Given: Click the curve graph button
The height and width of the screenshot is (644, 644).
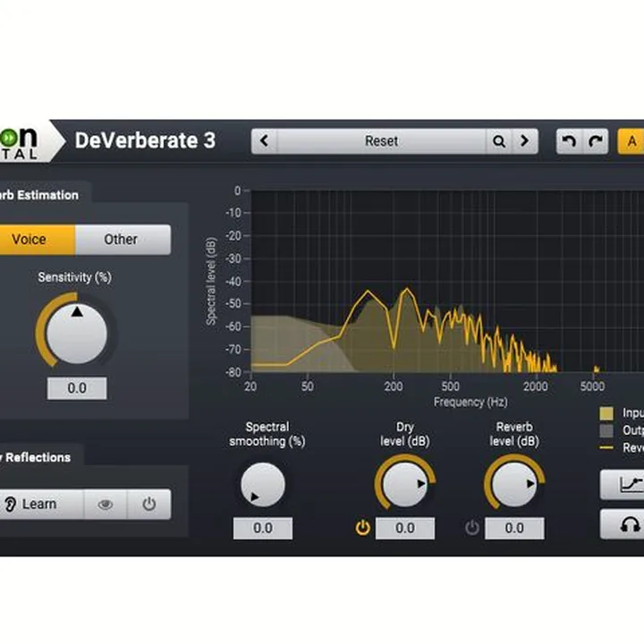Looking at the screenshot, I should (x=623, y=485).
